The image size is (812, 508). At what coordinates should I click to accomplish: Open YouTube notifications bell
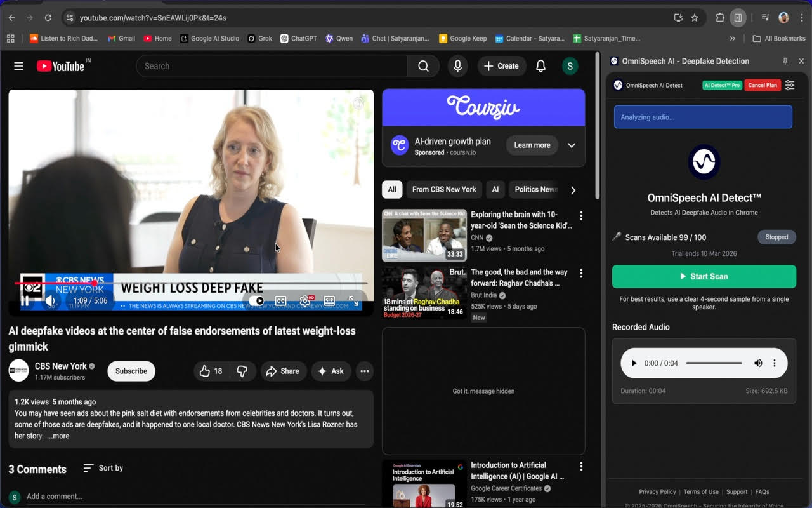pyautogui.click(x=540, y=66)
